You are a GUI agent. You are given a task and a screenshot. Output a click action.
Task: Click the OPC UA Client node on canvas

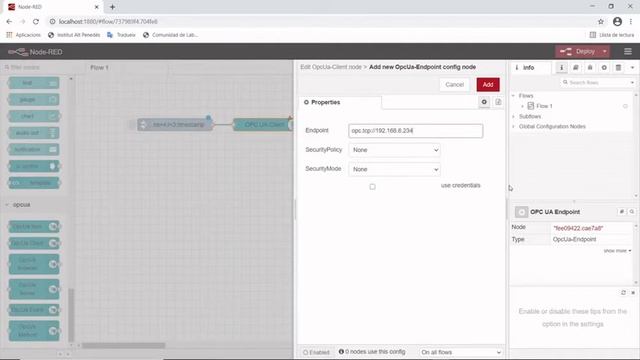click(x=263, y=124)
